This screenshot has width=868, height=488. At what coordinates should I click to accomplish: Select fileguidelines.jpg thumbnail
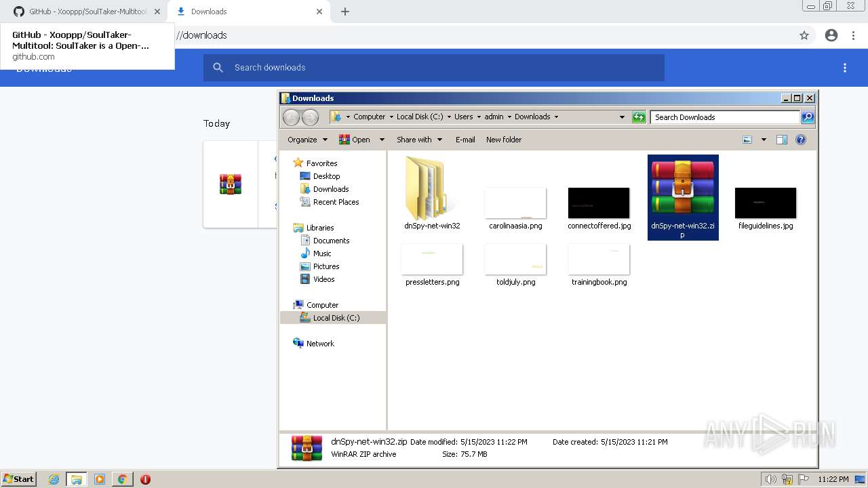766,203
